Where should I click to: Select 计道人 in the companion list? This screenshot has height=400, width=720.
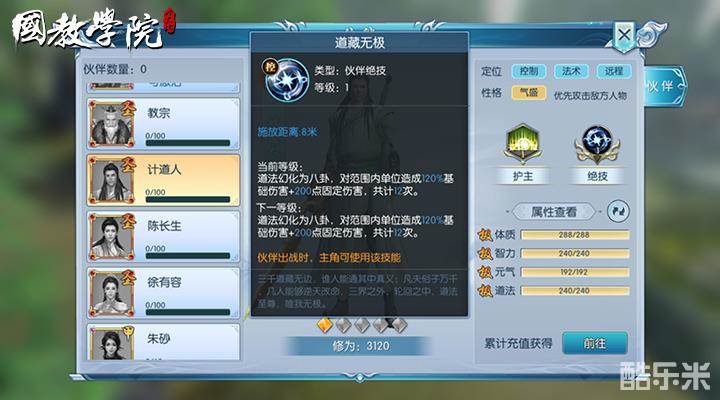163,180
